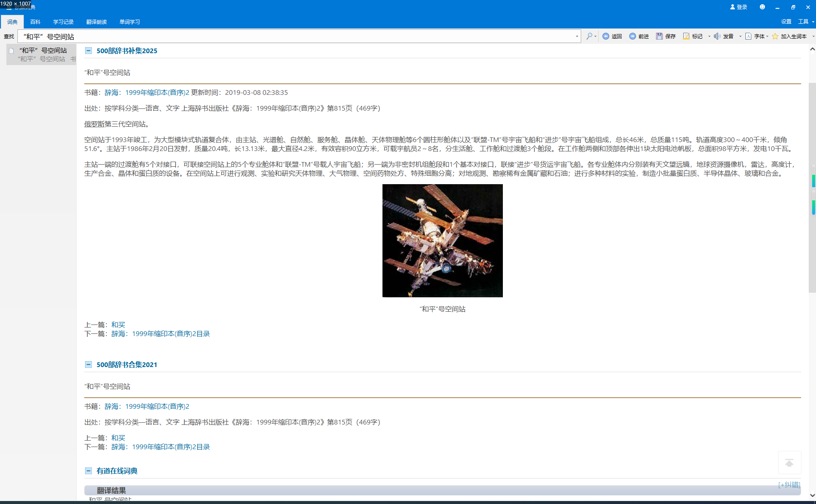Click the 翻译结果 header bar
This screenshot has width=816, height=504.
442,490
